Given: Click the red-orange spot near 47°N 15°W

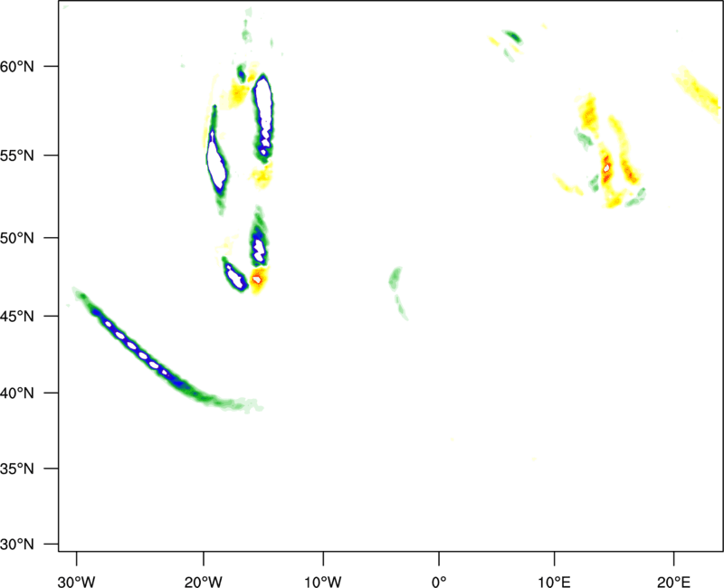Looking at the screenshot, I should coord(258,280).
